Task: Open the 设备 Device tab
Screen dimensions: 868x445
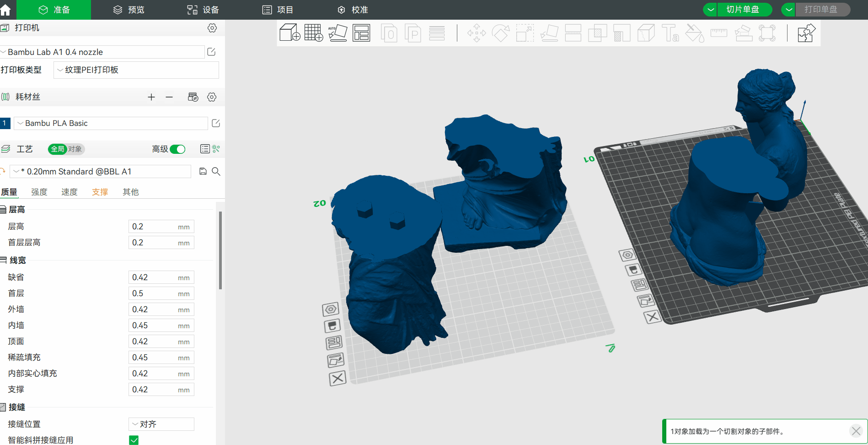Action: [203, 10]
